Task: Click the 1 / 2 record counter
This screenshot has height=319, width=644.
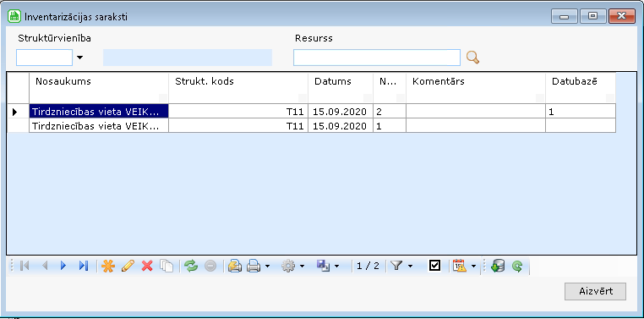Action: coord(368,267)
